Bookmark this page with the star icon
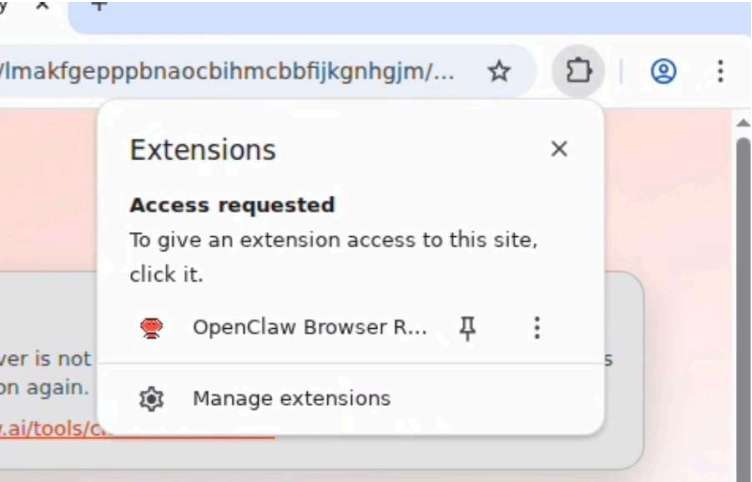 (x=499, y=71)
